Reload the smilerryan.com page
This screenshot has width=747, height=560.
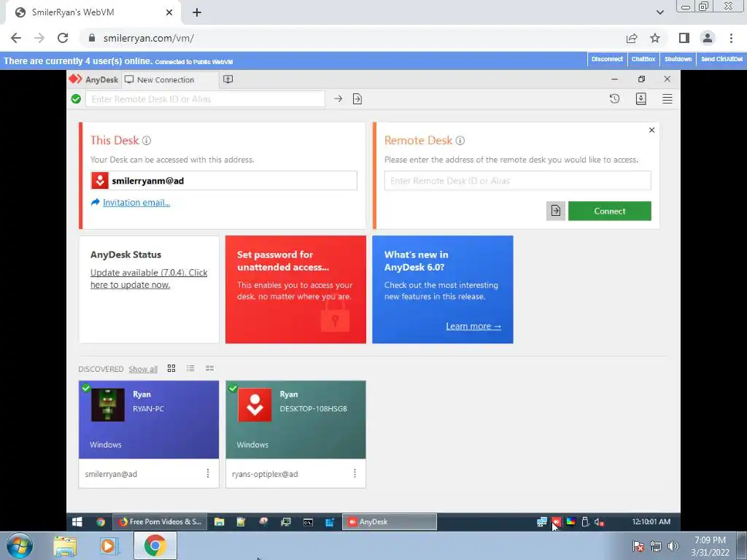63,38
